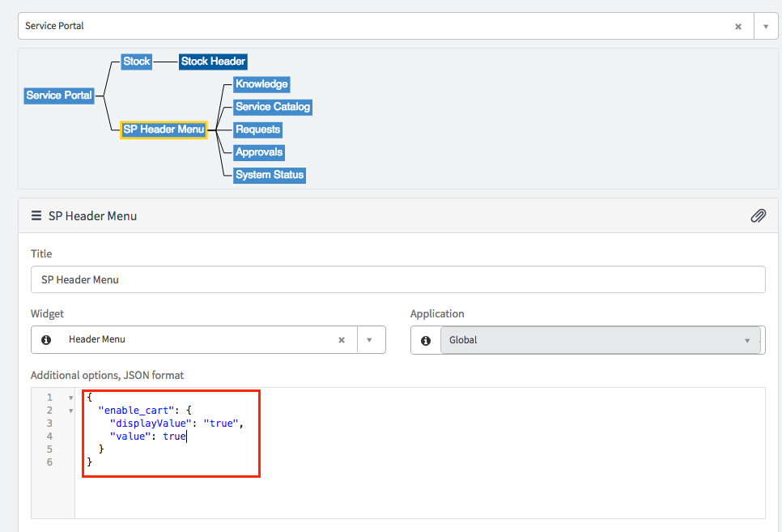This screenshot has height=532, width=782.
Task: Open the Global application dropdown
Action: click(x=600, y=340)
